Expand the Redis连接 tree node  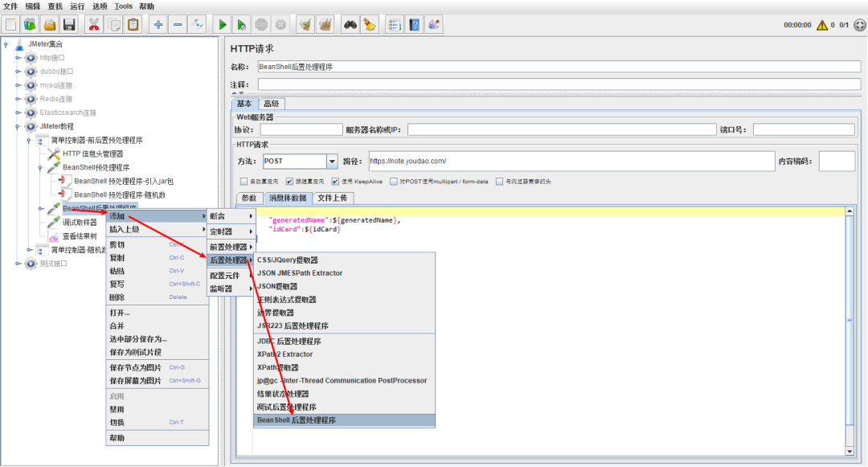(18, 99)
